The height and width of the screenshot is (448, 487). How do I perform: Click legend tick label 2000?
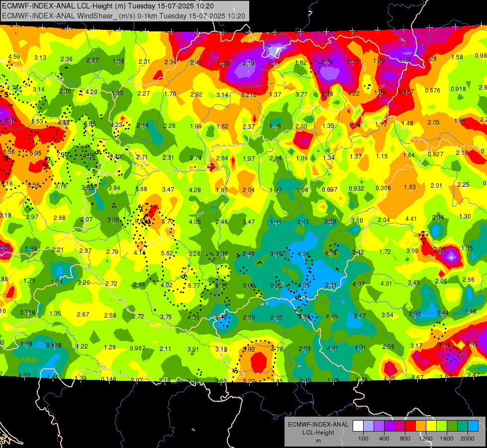click(x=468, y=439)
